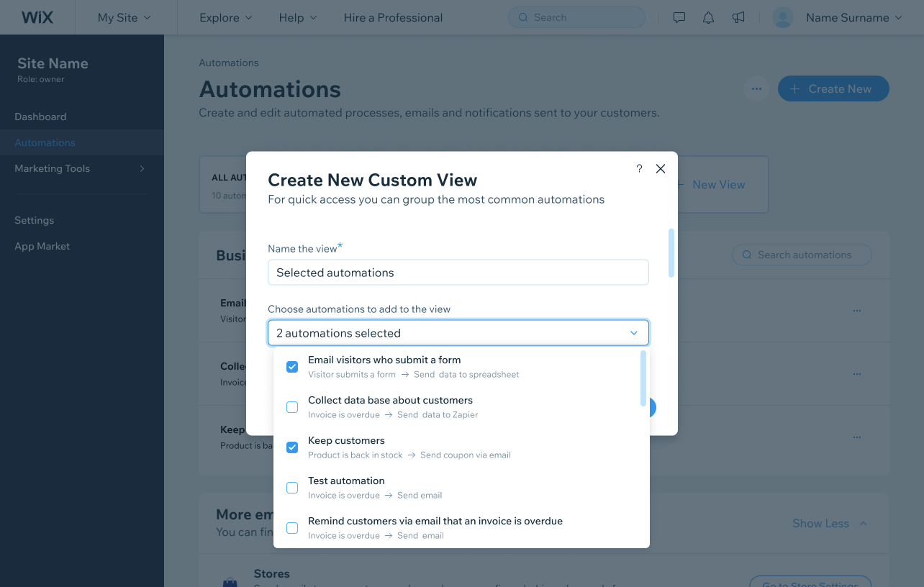Open options menu for Keep customers automation row
This screenshot has height=587, width=924.
(x=857, y=437)
